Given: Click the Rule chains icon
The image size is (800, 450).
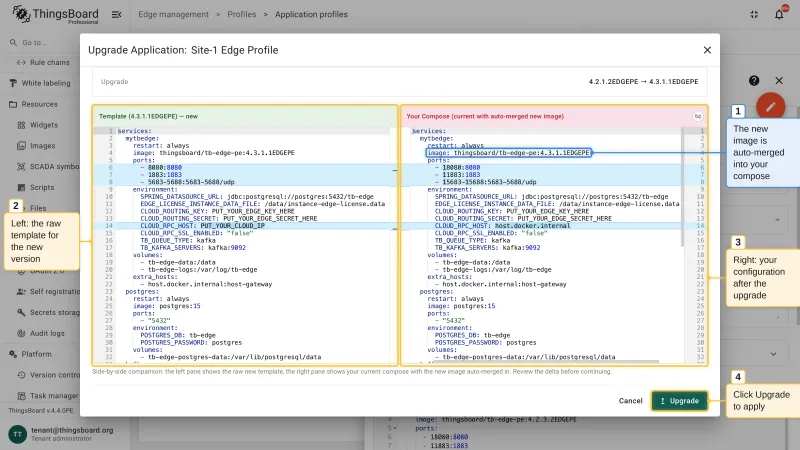Looking at the screenshot, I should pos(21,62).
